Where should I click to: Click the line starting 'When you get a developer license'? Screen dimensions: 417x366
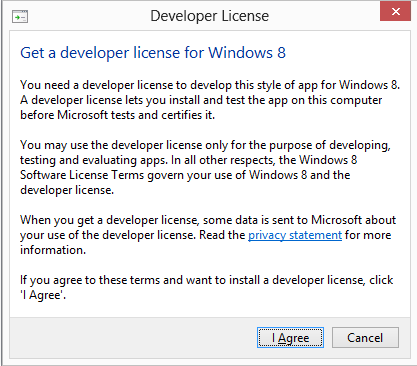(208, 220)
